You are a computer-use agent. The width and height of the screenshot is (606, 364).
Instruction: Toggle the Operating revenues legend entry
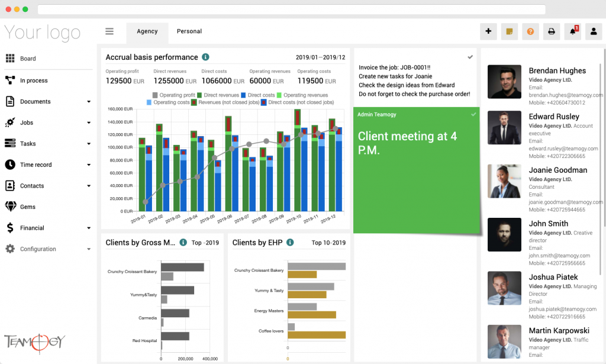302,95
